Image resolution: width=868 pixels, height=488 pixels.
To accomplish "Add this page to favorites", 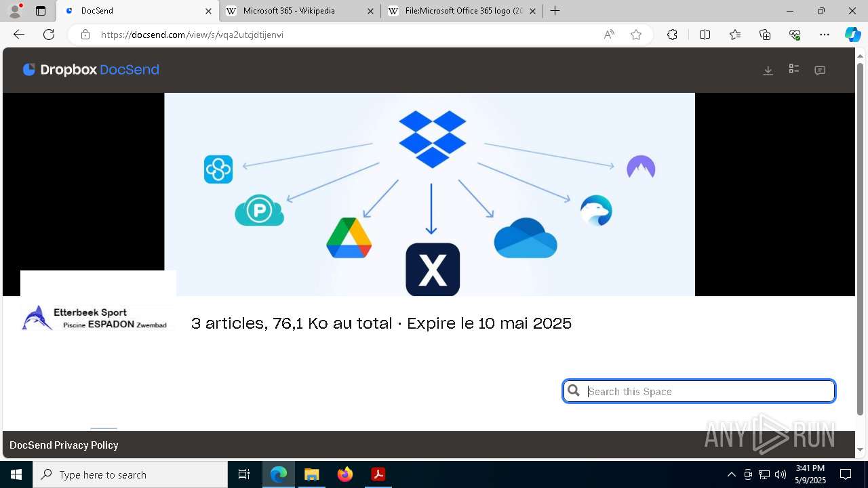I will pos(636,35).
